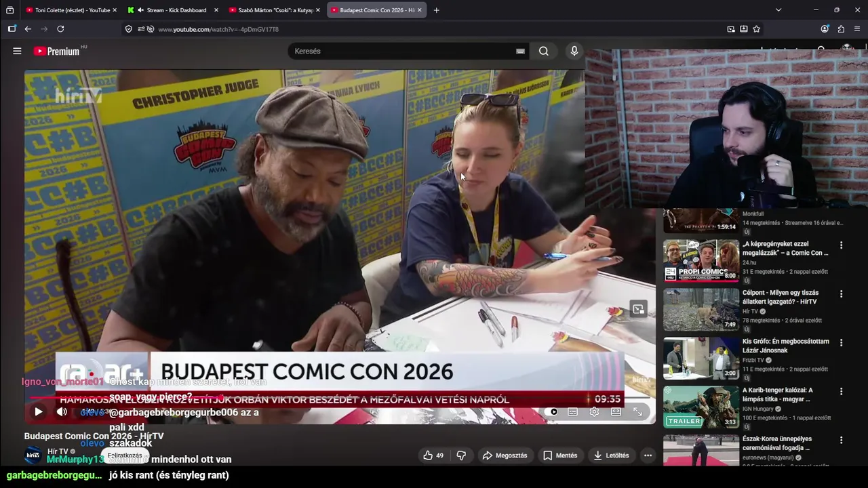Viewport: 868px width, 488px height.
Task: Click the magnifier search button
Action: 544,51
